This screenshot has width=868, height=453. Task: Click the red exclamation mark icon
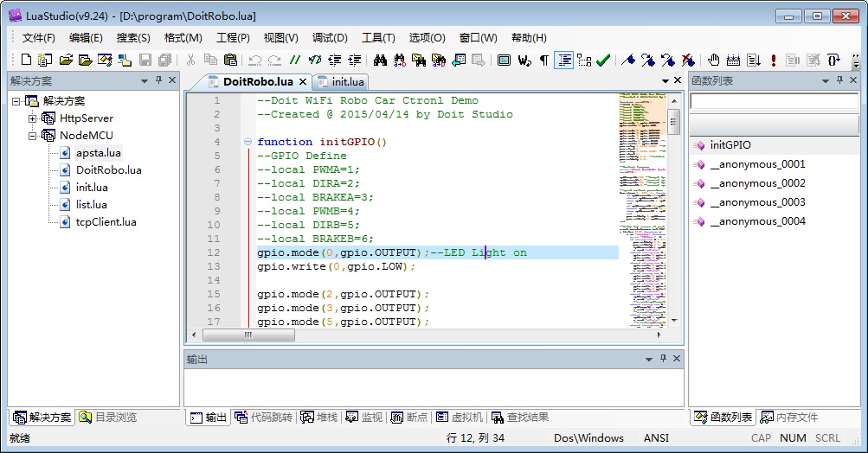click(x=774, y=60)
